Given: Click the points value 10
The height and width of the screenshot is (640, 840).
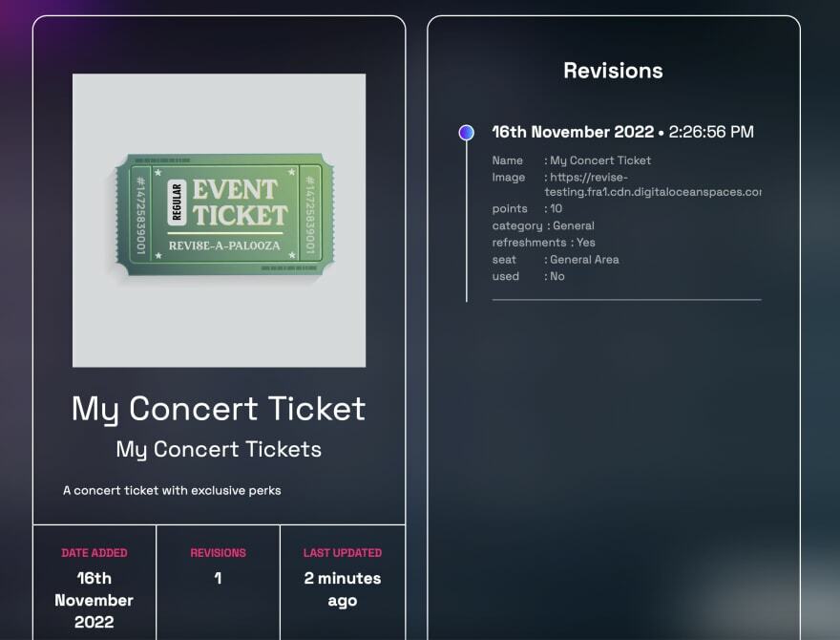Looking at the screenshot, I should coord(556,209).
